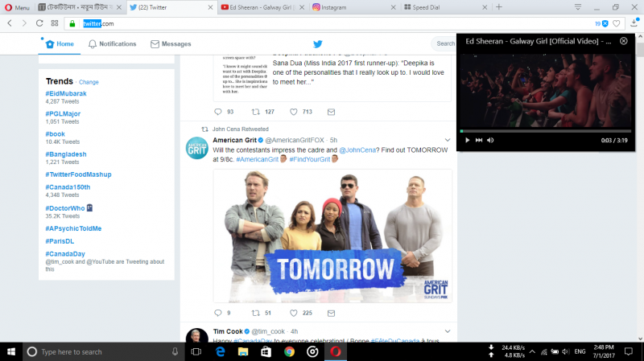Open the American Grit TOMORROW image
The image size is (644, 361).
click(332, 236)
